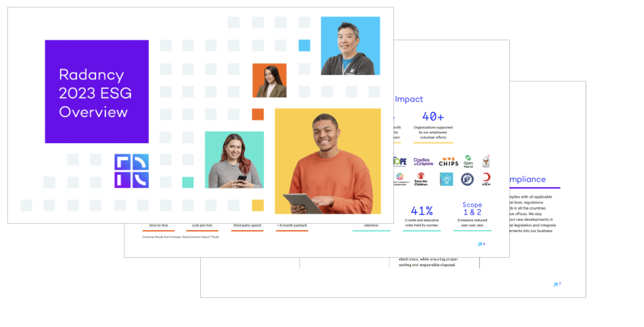Click the small solid orange square
The image size is (644, 327).
point(258,114)
